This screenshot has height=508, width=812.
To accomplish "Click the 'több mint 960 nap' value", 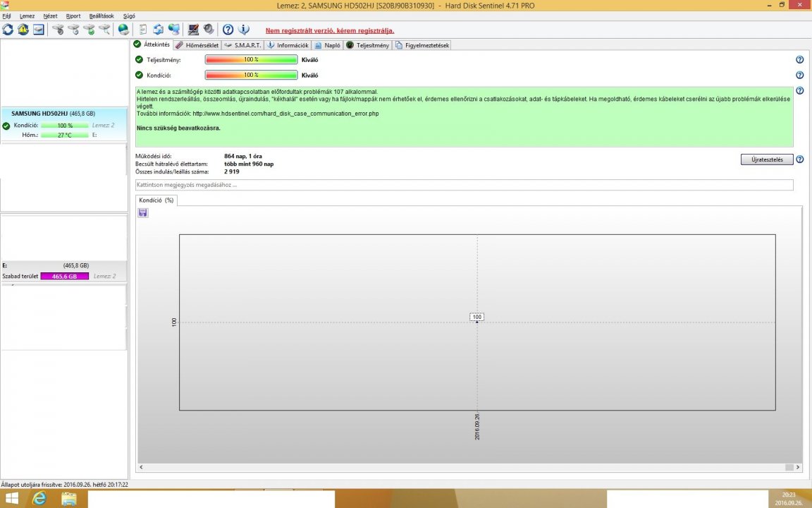I will (x=249, y=164).
